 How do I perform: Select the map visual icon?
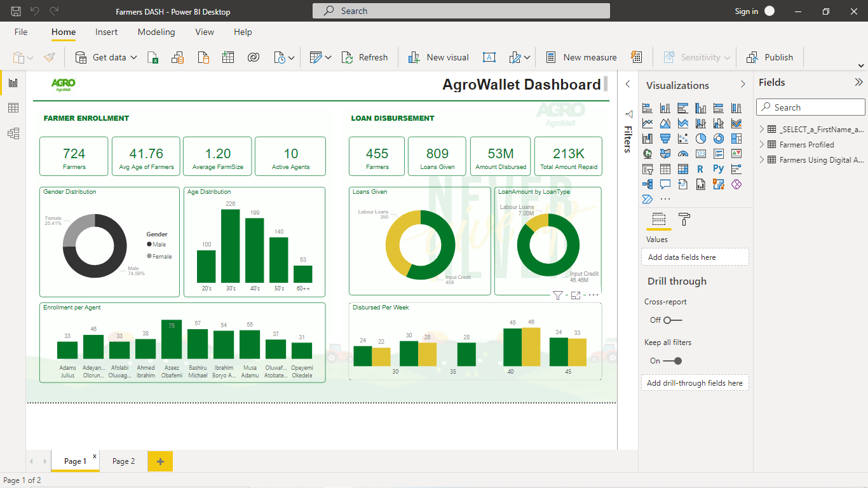pyautogui.click(x=647, y=154)
